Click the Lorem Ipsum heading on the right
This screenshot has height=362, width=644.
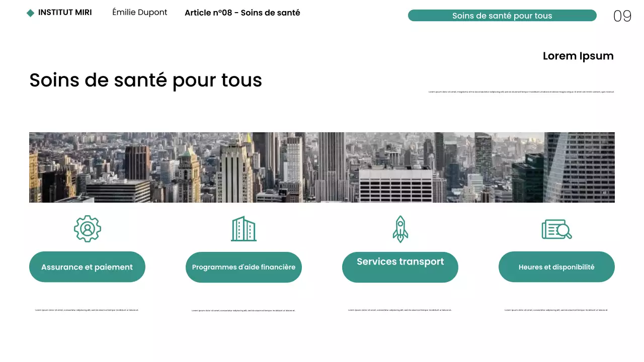578,56
